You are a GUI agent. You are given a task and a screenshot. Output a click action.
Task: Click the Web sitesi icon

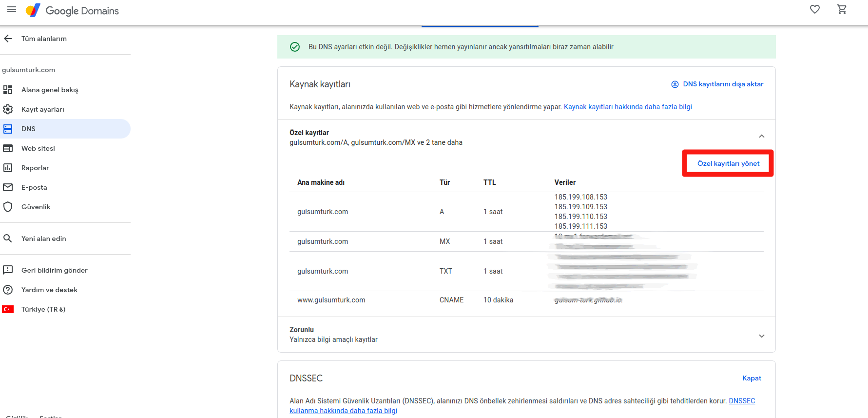pos(8,148)
